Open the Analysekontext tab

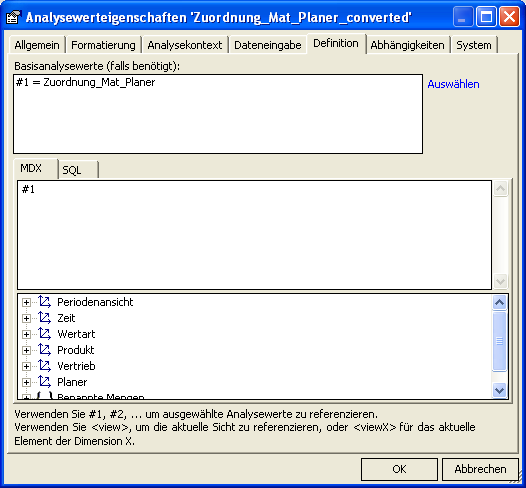(x=185, y=45)
